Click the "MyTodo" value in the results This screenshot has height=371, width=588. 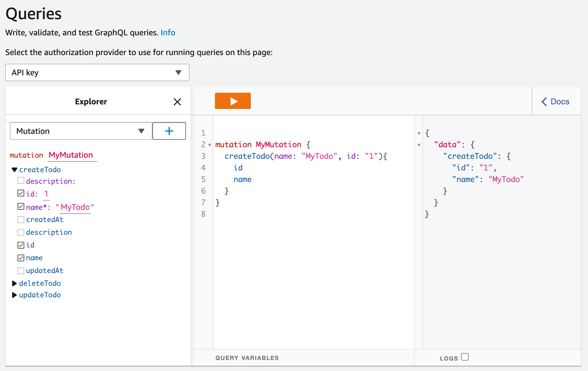click(x=506, y=179)
